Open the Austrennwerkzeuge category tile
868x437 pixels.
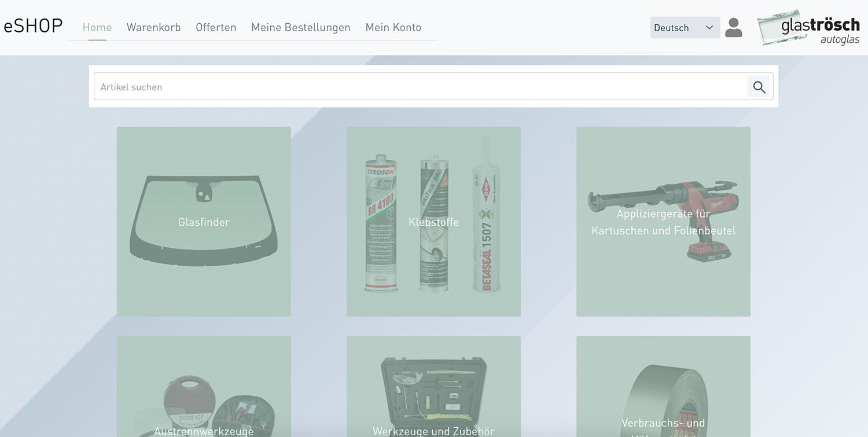coord(204,387)
